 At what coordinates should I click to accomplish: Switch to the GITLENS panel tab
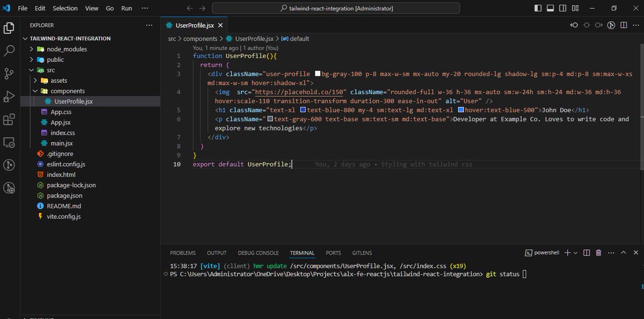click(x=362, y=253)
